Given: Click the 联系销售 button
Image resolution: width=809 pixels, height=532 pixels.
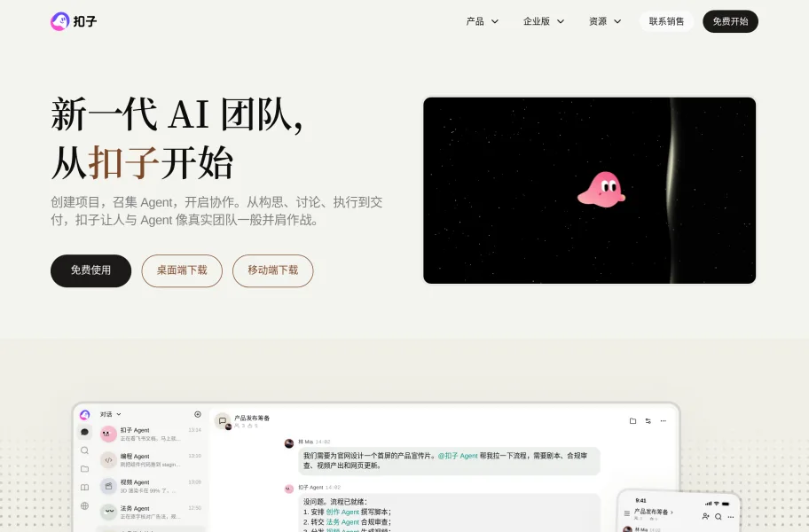Looking at the screenshot, I should pyautogui.click(x=666, y=21).
